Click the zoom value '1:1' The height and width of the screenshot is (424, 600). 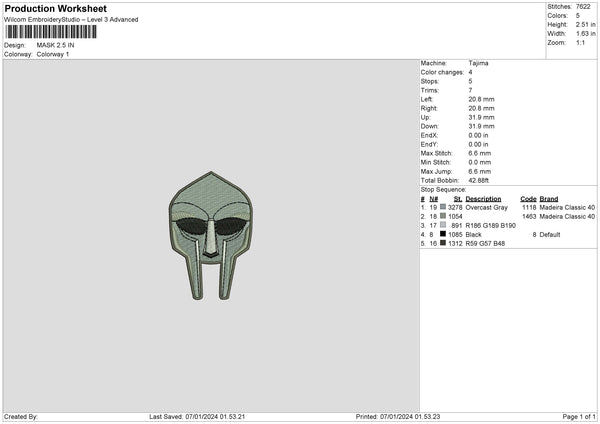(580, 42)
